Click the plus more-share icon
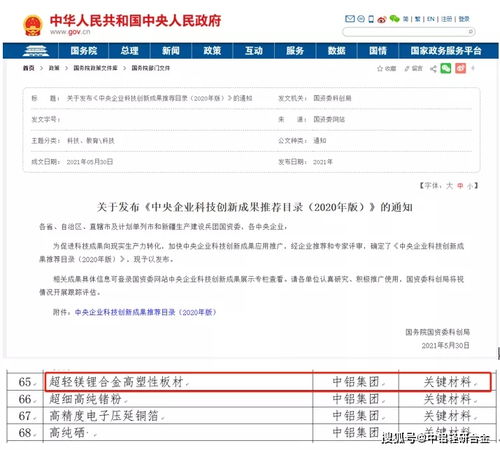 (473, 68)
